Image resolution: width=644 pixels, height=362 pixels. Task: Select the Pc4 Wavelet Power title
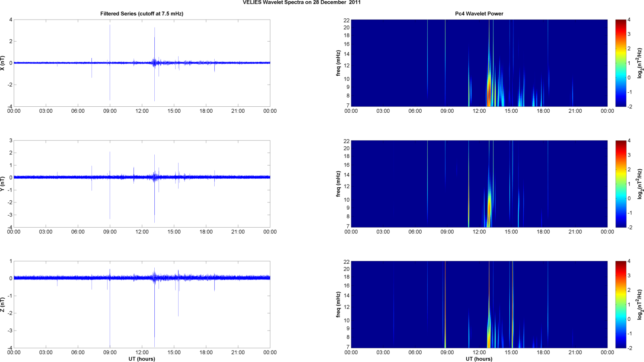479,14
